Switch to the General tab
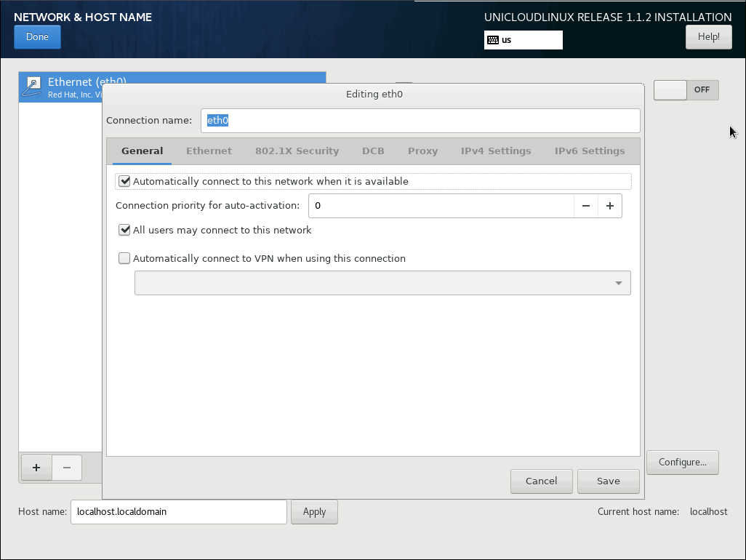 pyautogui.click(x=143, y=151)
